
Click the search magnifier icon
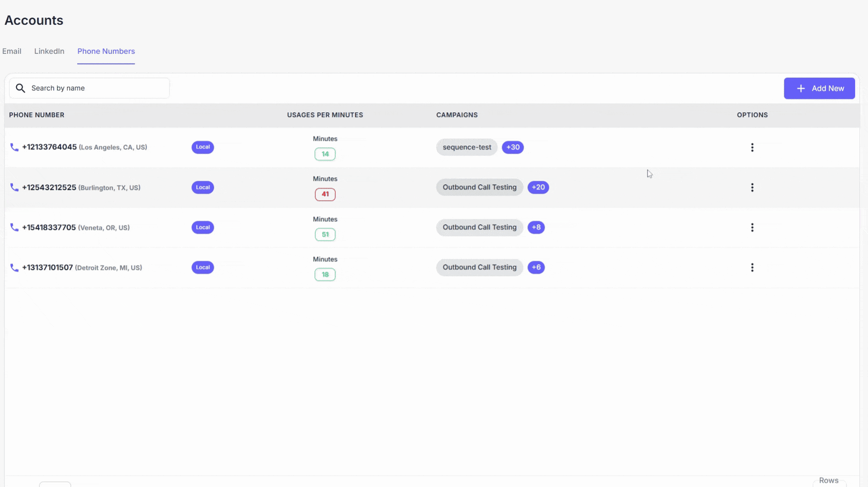pyautogui.click(x=20, y=88)
